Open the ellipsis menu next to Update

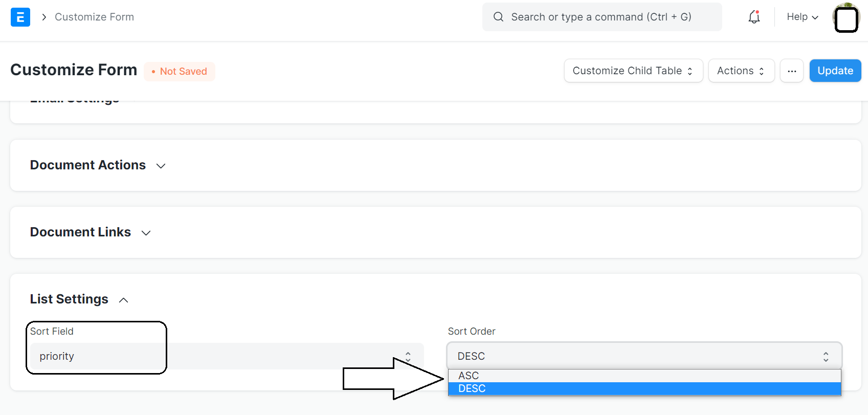click(x=791, y=71)
